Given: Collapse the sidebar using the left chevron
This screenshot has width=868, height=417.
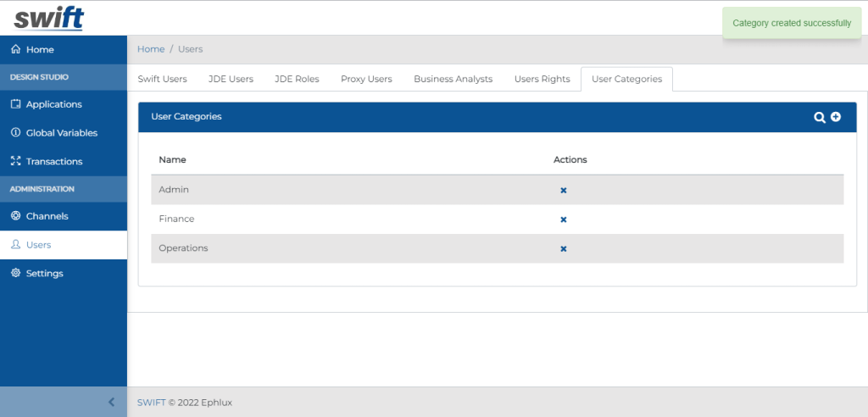Looking at the screenshot, I should pyautogui.click(x=111, y=403).
